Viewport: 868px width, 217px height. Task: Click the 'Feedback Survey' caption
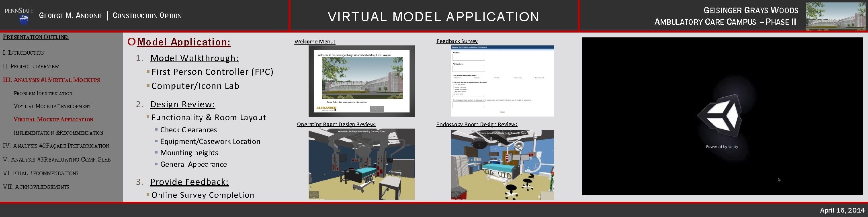457,41
